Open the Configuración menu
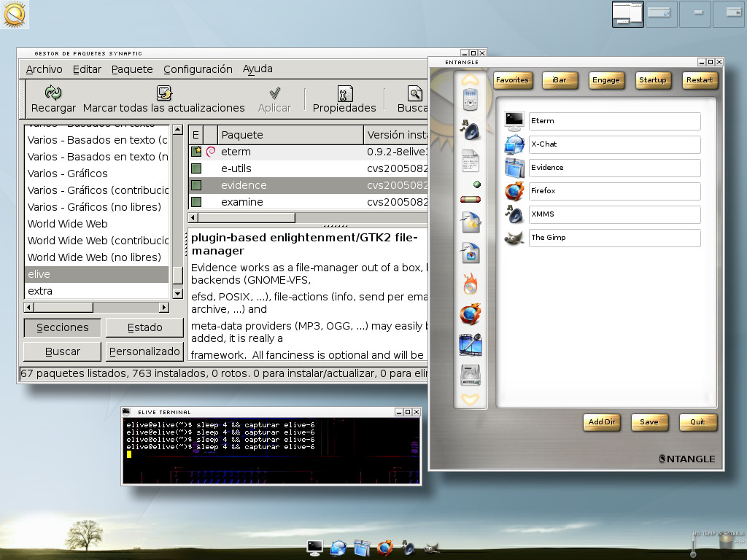 pyautogui.click(x=198, y=69)
